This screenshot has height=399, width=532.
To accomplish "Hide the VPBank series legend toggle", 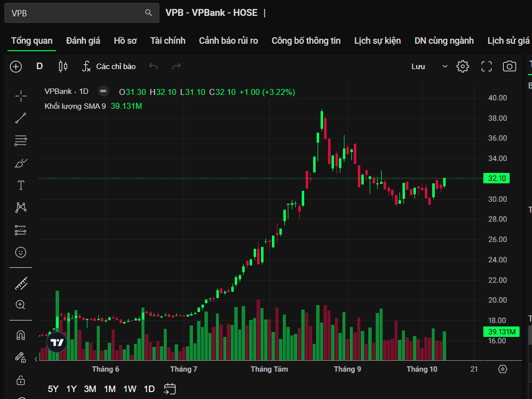I will [103, 91].
